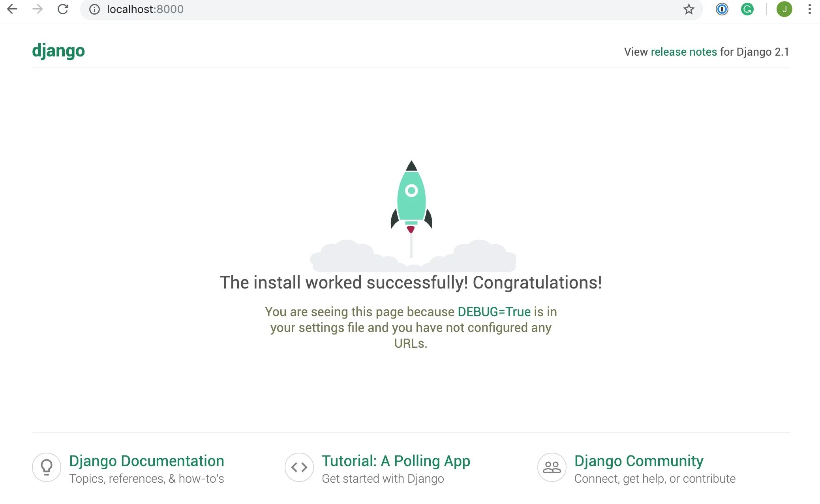
Task: Click the django logo heading
Action: (x=58, y=51)
